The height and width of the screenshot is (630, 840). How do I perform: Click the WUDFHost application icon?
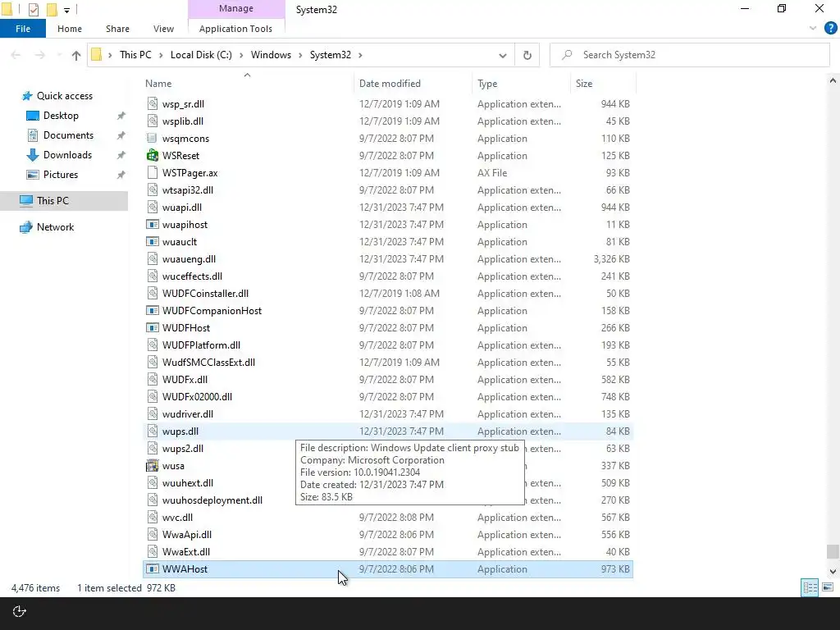click(153, 328)
